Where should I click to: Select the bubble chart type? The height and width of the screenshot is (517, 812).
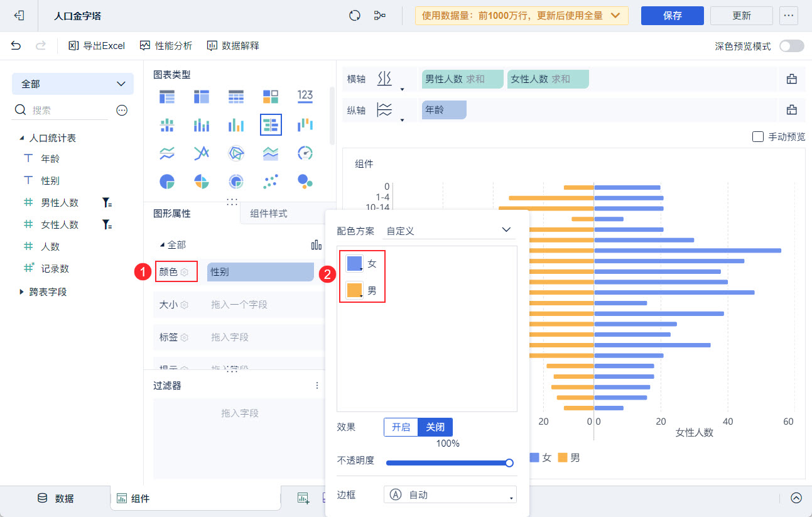click(x=305, y=182)
